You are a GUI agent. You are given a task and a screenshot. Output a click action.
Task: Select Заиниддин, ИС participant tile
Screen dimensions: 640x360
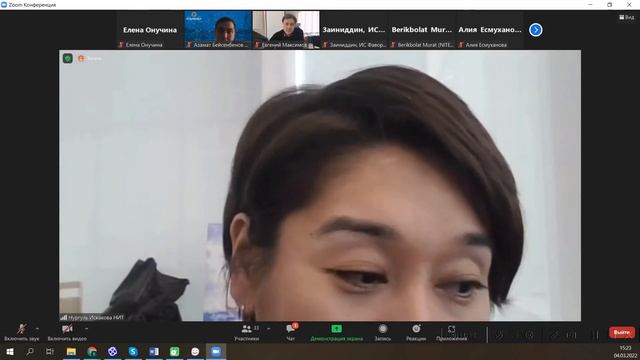pyautogui.click(x=354, y=30)
